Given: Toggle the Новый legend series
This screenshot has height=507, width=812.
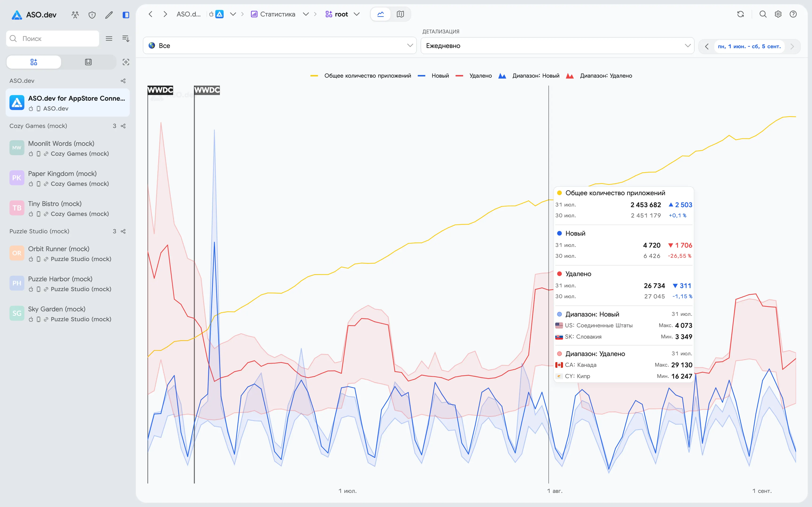Looking at the screenshot, I should (x=433, y=76).
